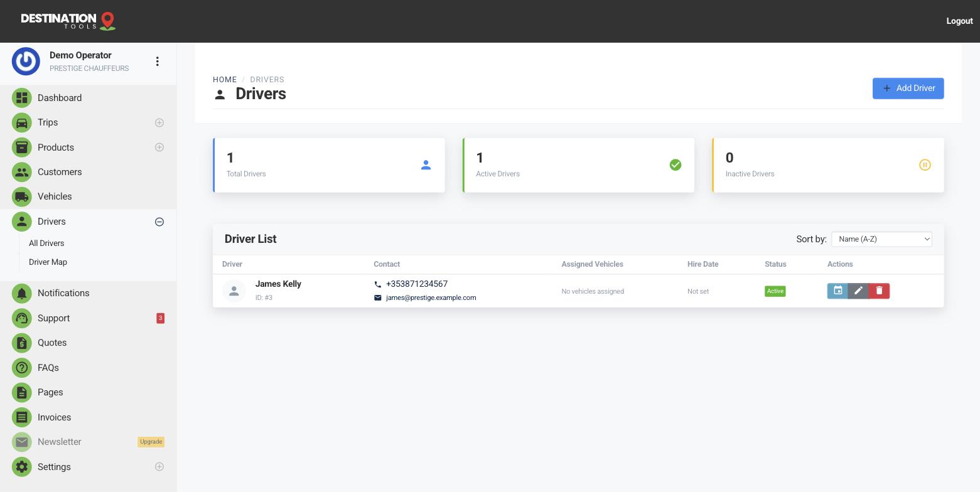This screenshot has height=492, width=980.
Task: Go to Customers in the sidebar
Action: click(88, 172)
